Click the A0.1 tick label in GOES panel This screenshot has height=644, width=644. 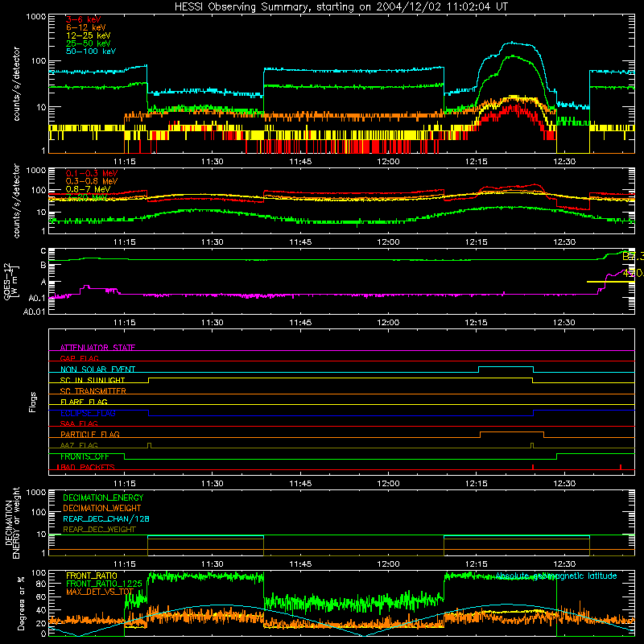tap(37, 298)
